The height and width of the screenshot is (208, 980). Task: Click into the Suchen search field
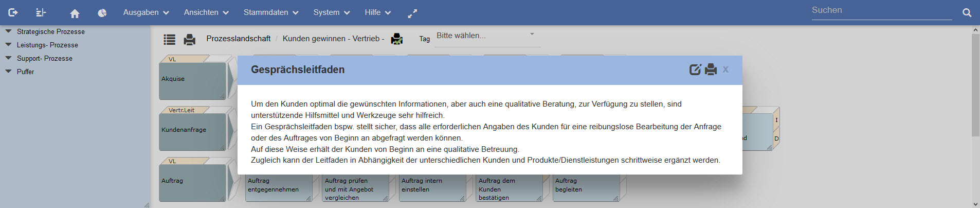point(881,10)
